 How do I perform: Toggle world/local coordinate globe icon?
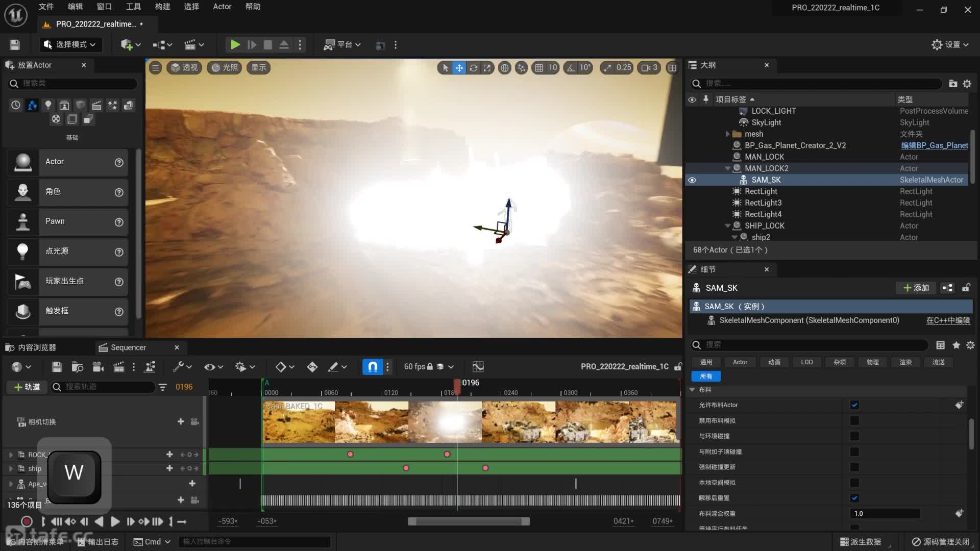pyautogui.click(x=504, y=68)
